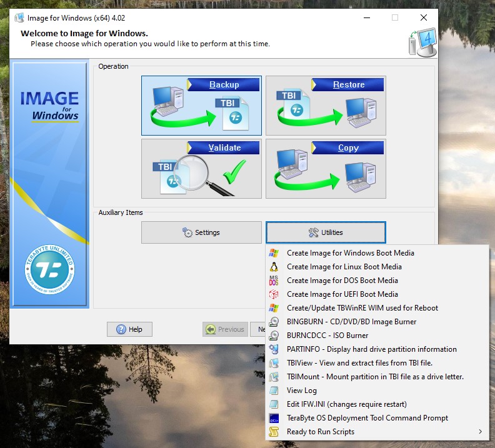Select the Backup operation tile
The image size is (495, 448).
pyautogui.click(x=201, y=106)
